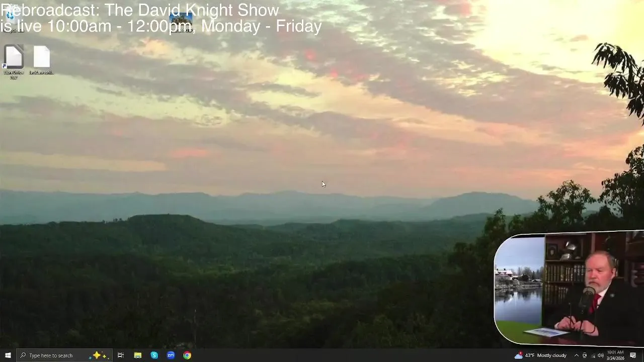The image size is (644, 362).
Task: Open the network status tray icon
Action: (593, 355)
